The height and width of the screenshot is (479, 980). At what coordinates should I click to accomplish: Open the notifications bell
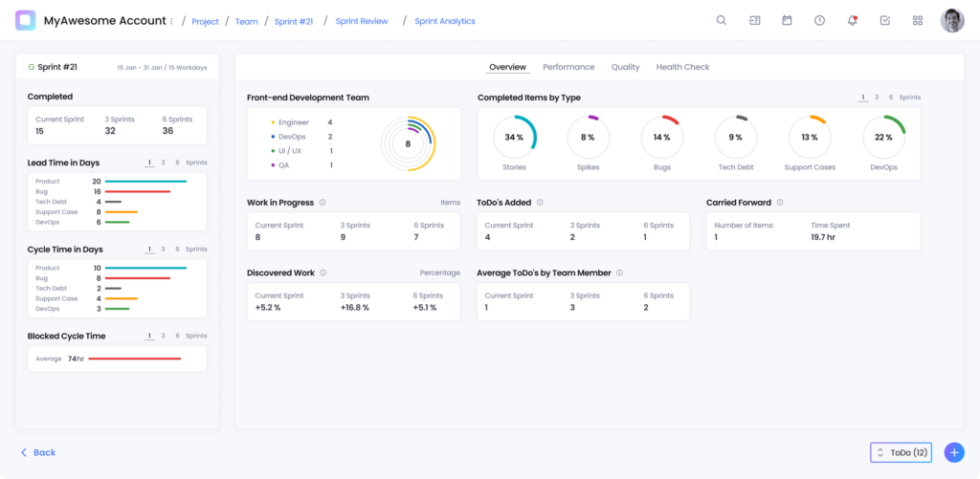(x=852, y=20)
